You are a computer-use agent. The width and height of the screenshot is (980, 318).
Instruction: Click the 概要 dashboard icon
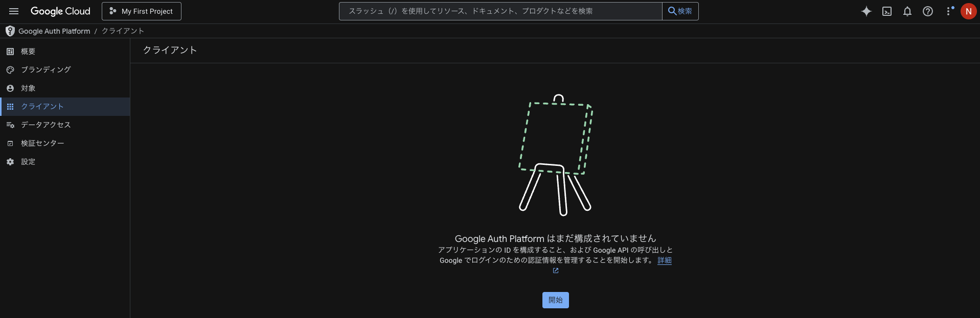(x=10, y=52)
